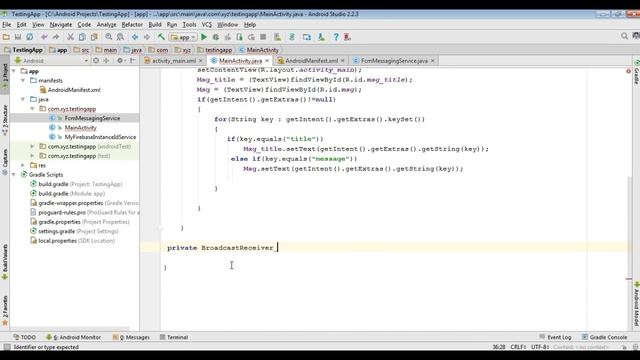
Task: Collapse the app module tree node
Action: point(14,71)
